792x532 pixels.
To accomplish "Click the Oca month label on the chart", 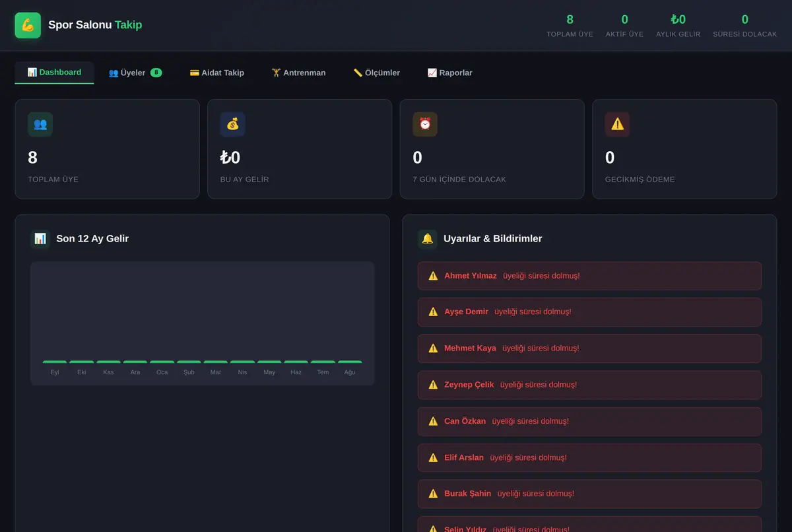I will pos(162,372).
